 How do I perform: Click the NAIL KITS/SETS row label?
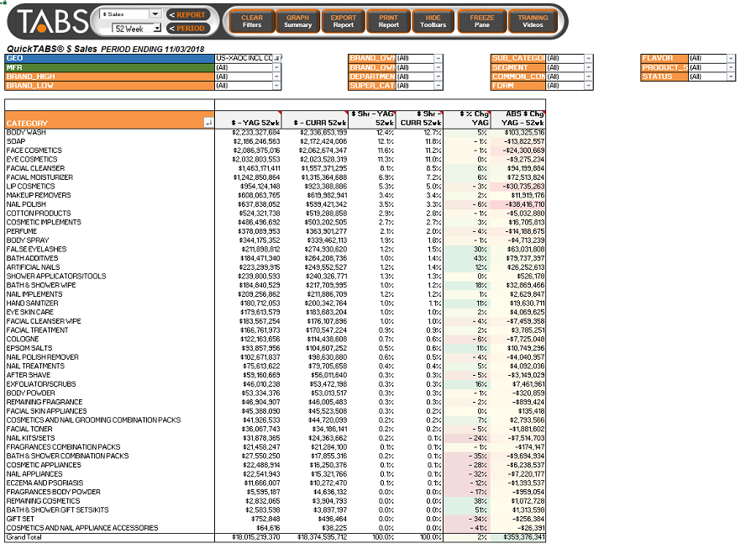(31, 439)
